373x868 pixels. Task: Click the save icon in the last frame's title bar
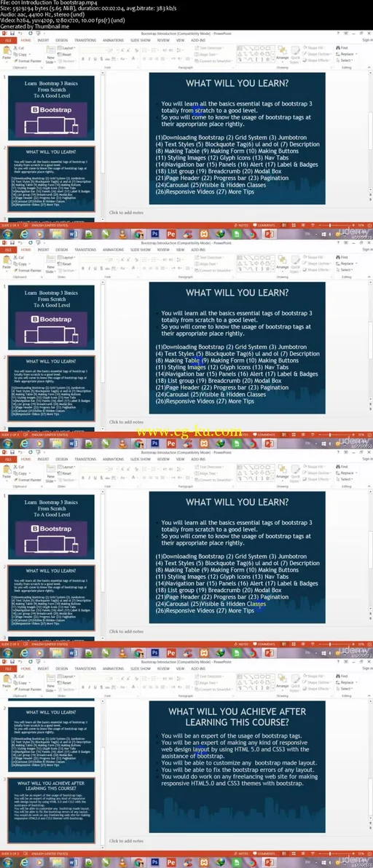click(x=12, y=661)
